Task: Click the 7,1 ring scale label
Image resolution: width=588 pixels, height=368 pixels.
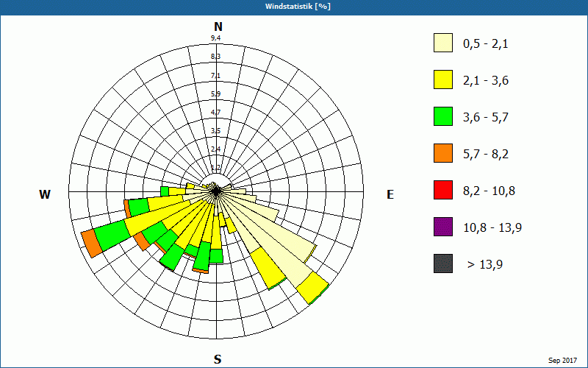Action: point(215,76)
